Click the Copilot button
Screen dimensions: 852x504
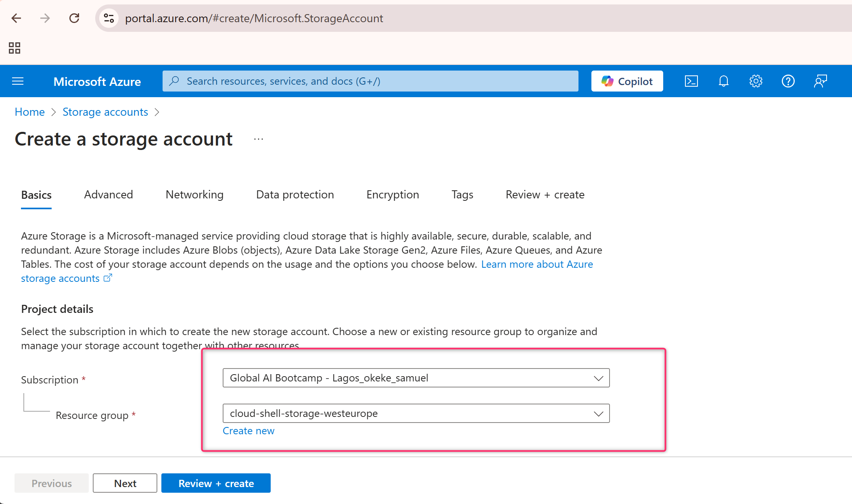point(627,81)
